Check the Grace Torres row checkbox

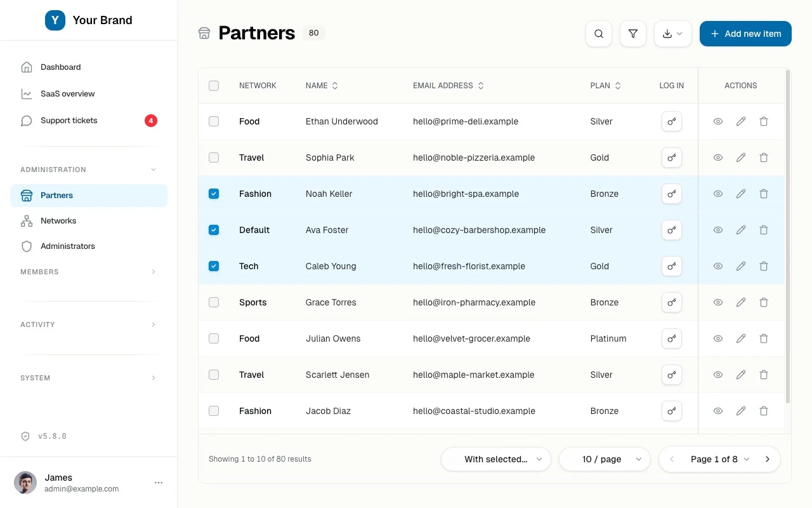214,302
